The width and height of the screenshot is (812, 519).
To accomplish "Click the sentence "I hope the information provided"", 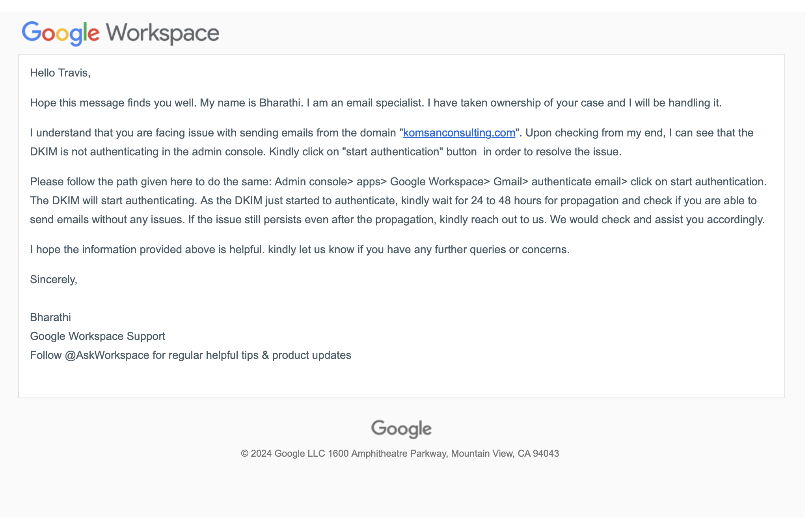I will [300, 250].
